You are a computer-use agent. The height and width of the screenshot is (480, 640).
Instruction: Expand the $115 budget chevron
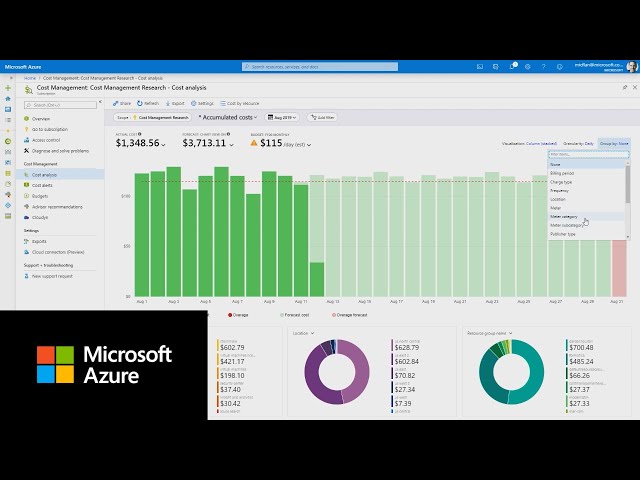click(x=309, y=144)
